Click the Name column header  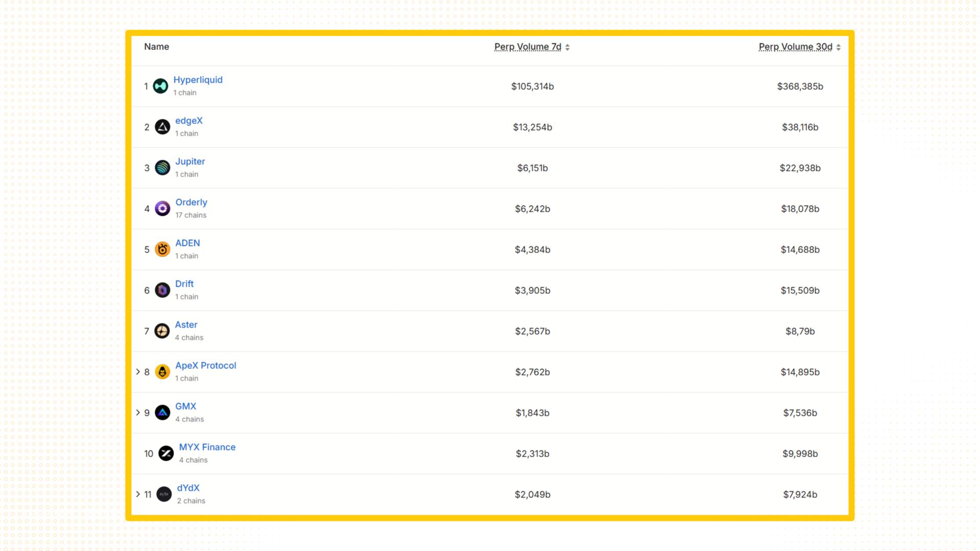[x=156, y=46]
